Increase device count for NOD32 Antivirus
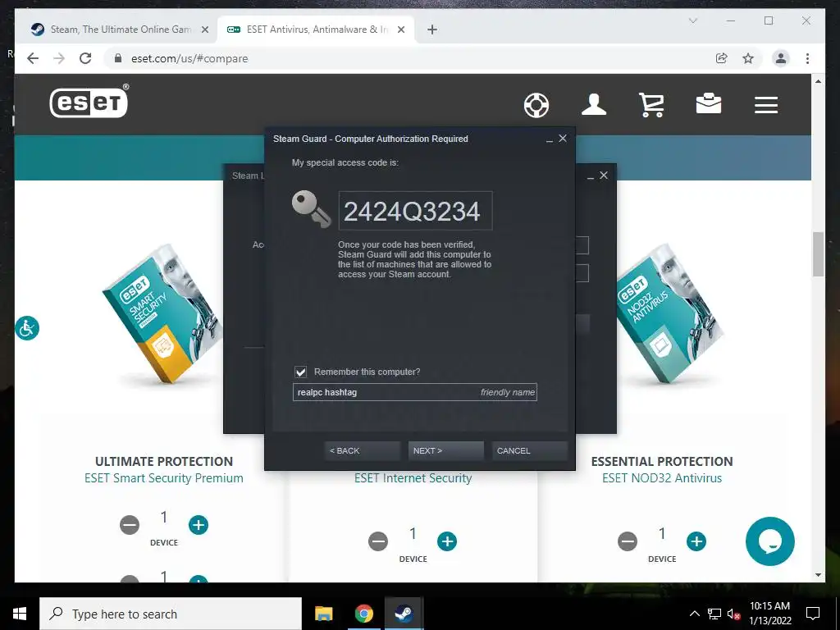 (696, 541)
